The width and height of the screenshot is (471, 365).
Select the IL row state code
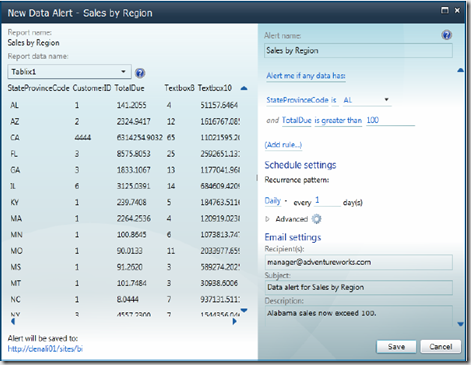coord(13,186)
